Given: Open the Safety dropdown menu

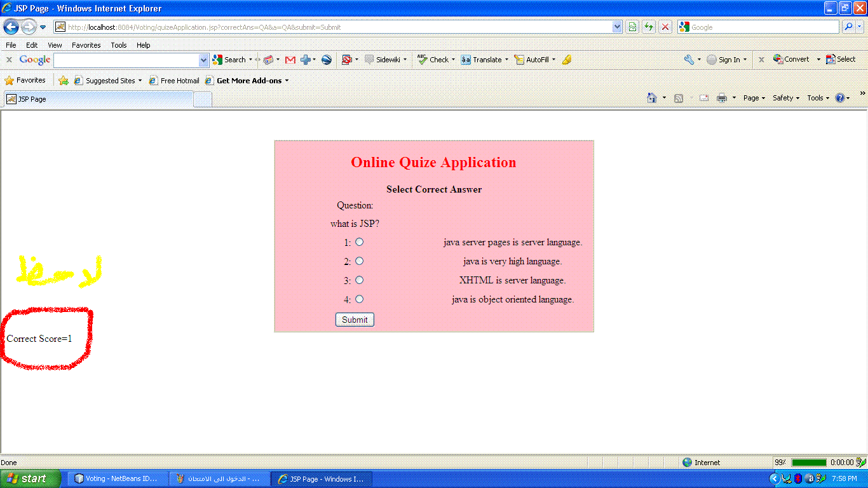Looking at the screenshot, I should [x=786, y=98].
